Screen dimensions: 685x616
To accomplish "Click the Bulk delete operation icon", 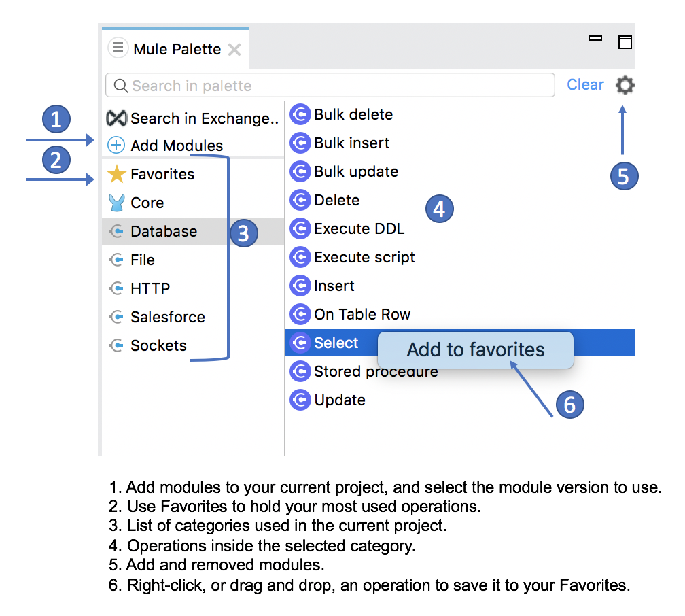I will pyautogui.click(x=300, y=114).
